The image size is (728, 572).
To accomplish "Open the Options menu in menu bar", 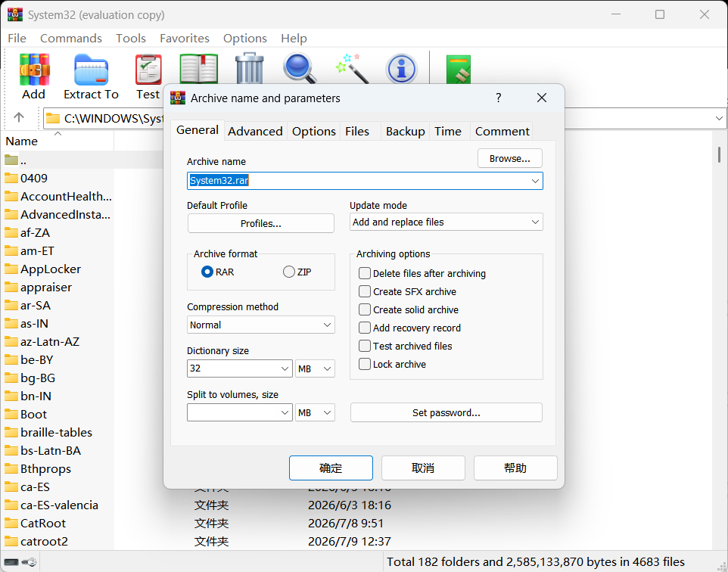I will [x=245, y=38].
